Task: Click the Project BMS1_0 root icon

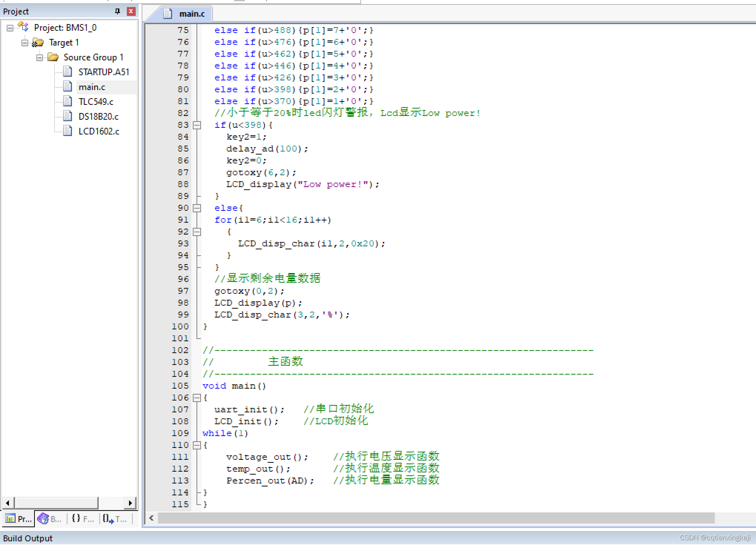Action: [x=23, y=27]
